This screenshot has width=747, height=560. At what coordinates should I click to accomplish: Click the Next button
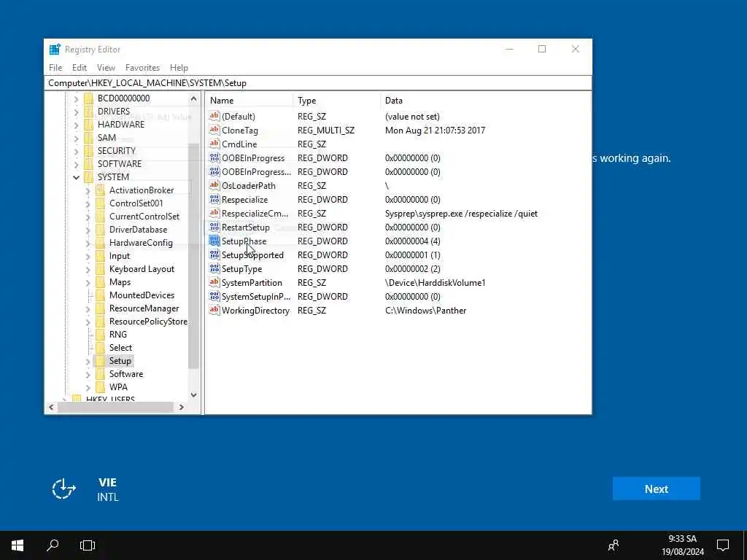tap(656, 489)
